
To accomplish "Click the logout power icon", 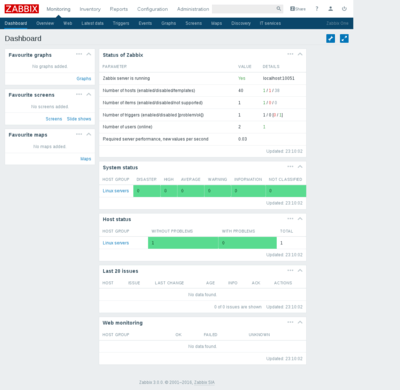I will (x=344, y=9).
